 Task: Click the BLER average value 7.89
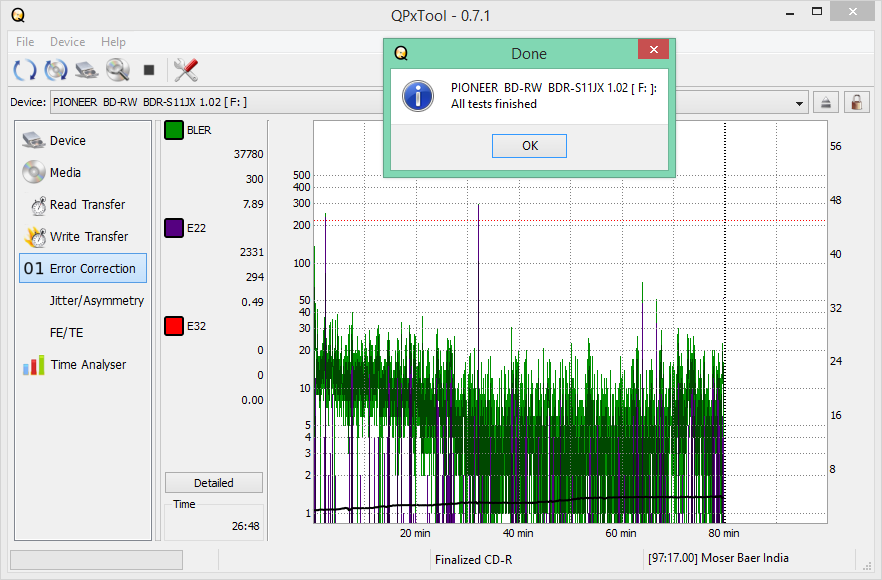pos(253,204)
